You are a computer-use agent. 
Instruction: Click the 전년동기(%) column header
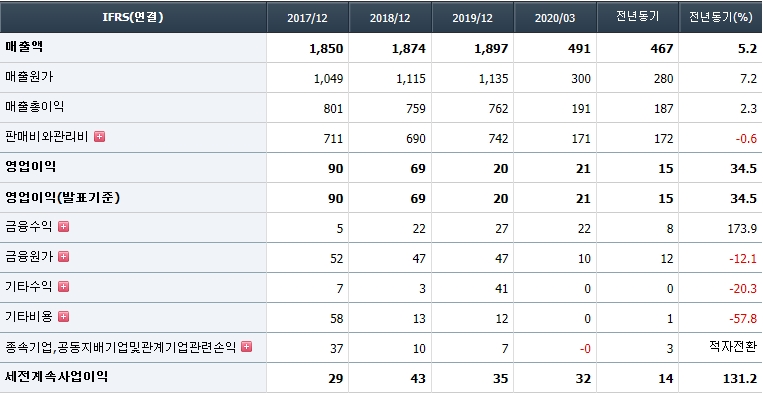pyautogui.click(x=721, y=18)
